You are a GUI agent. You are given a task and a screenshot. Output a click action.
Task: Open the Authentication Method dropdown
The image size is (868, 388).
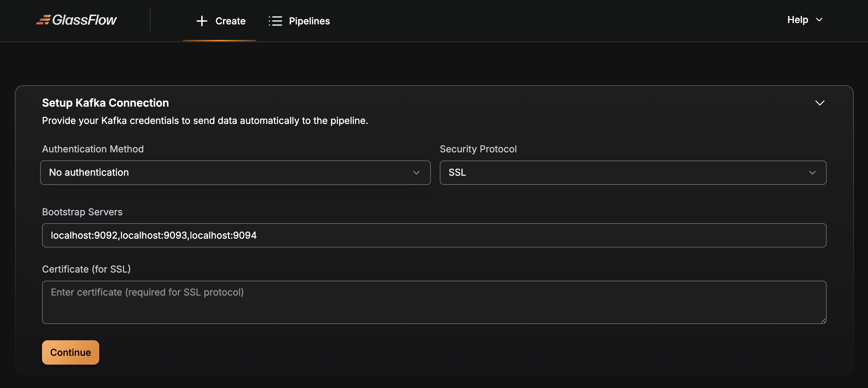click(x=235, y=173)
